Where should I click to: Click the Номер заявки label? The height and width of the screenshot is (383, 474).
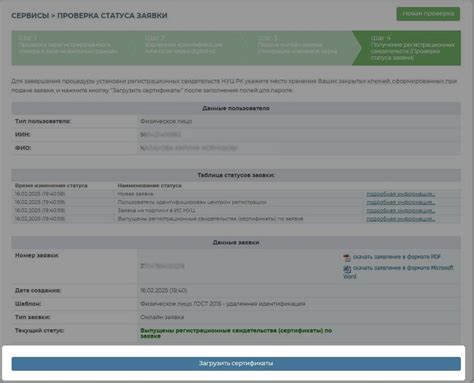(37, 256)
